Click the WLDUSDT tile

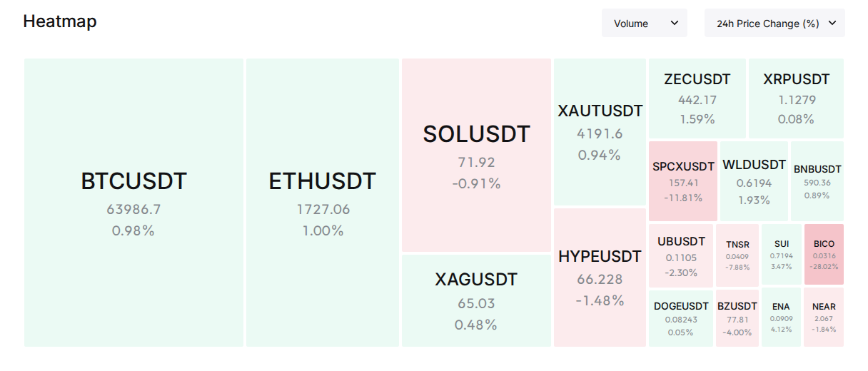(754, 181)
